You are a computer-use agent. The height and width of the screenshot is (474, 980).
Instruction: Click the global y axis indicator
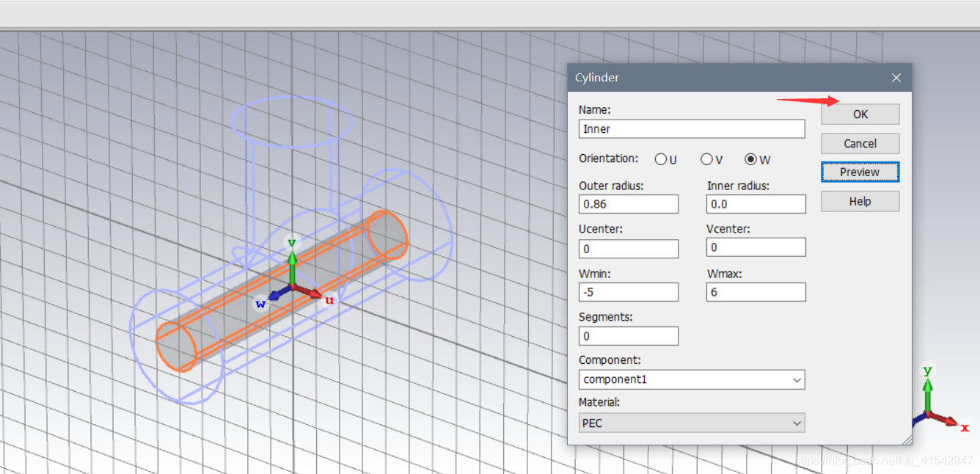(x=927, y=371)
